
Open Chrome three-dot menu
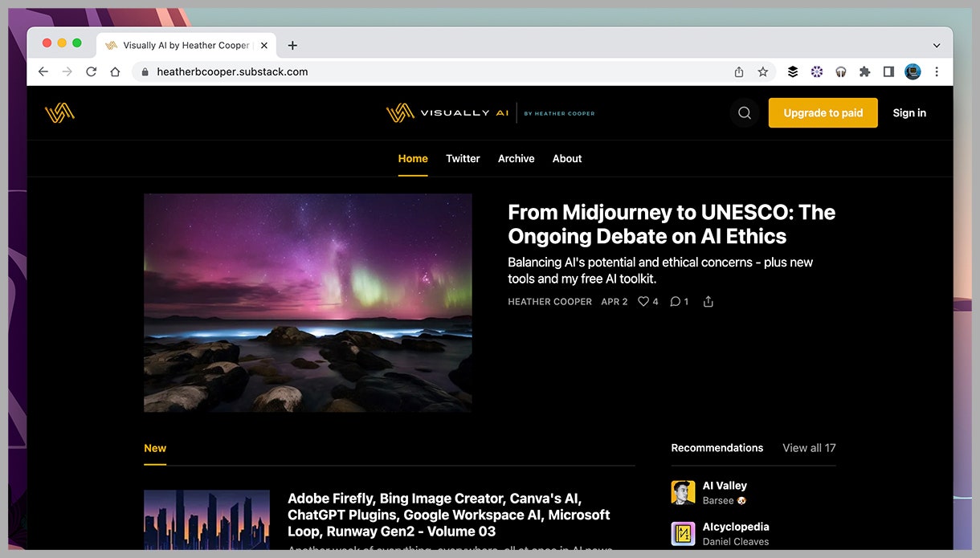[x=937, y=71]
